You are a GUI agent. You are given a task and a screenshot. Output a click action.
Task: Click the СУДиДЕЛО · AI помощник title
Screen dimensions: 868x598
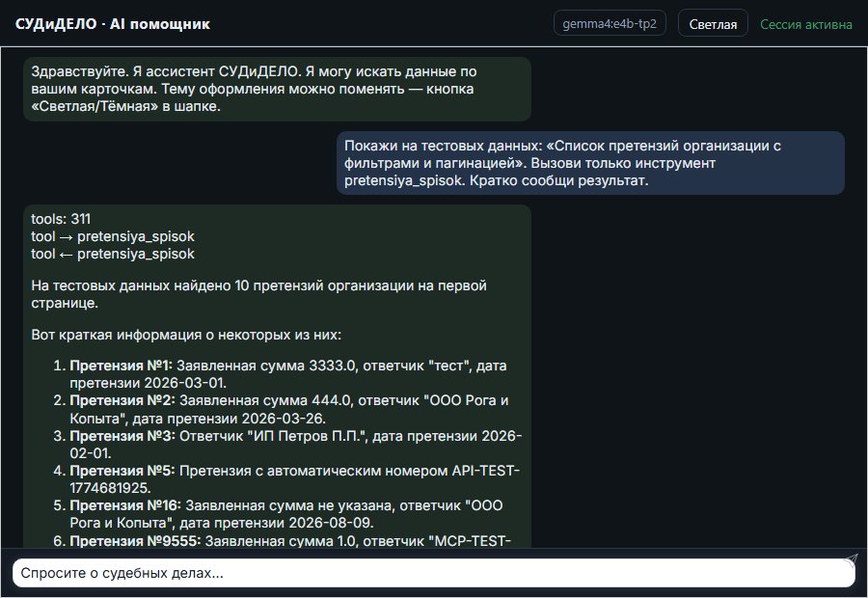(113, 24)
